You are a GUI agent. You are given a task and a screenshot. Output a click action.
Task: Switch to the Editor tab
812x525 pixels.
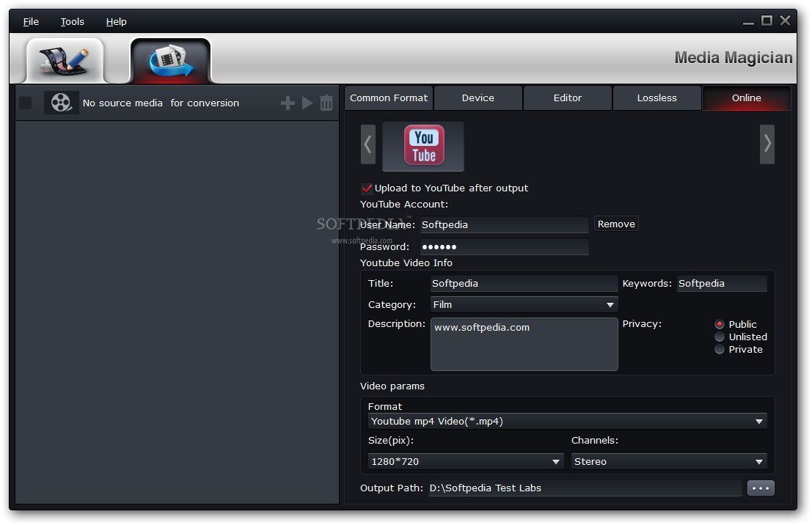(x=568, y=98)
